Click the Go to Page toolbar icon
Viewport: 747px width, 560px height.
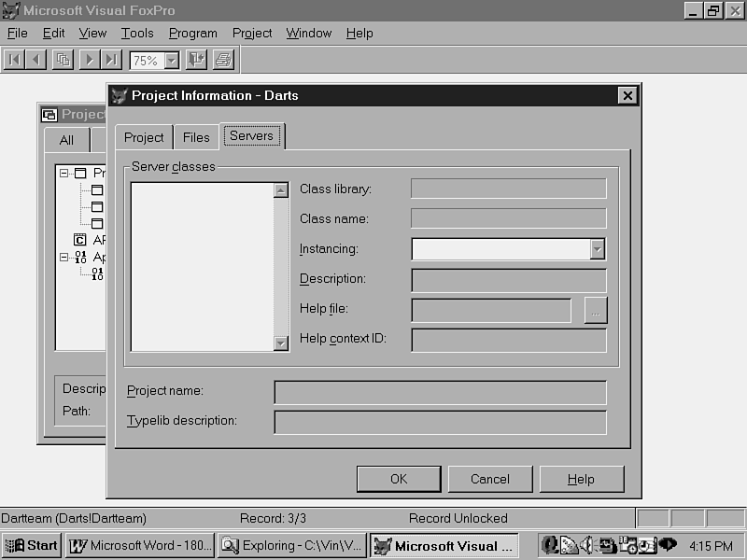(x=63, y=60)
